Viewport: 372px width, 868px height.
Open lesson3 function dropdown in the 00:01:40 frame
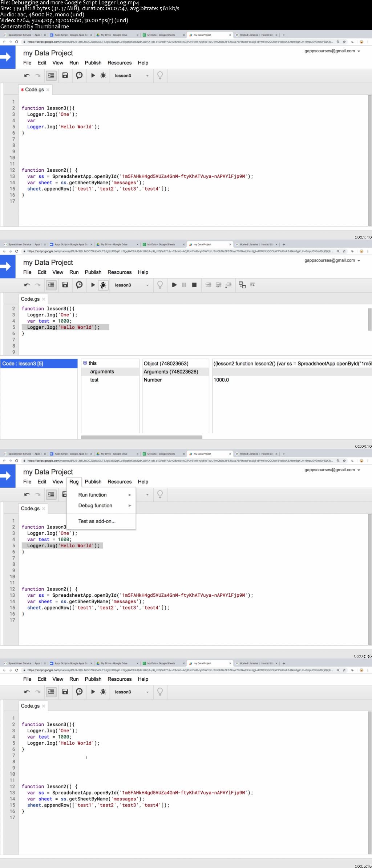[131, 76]
